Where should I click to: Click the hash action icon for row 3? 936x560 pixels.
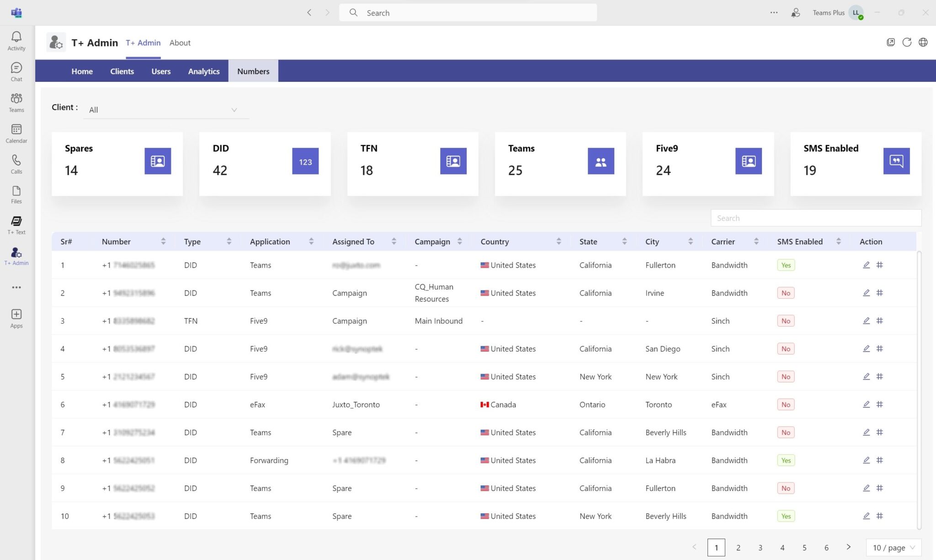880,321
